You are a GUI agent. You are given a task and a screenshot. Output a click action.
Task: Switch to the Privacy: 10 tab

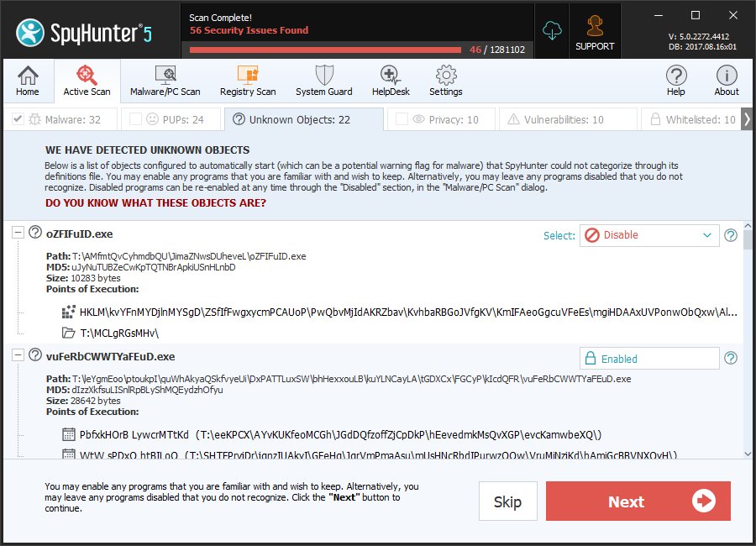pos(441,119)
